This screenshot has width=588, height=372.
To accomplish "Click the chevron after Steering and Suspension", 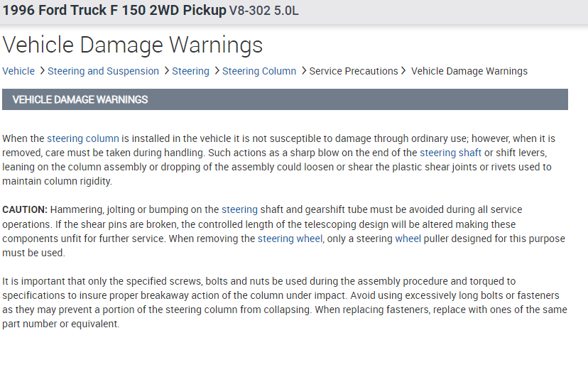I will 166,71.
